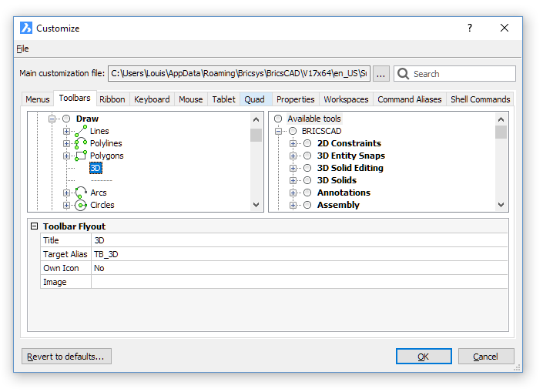
Task: Click the Arcs icon in Draw tree
Action: 81,193
